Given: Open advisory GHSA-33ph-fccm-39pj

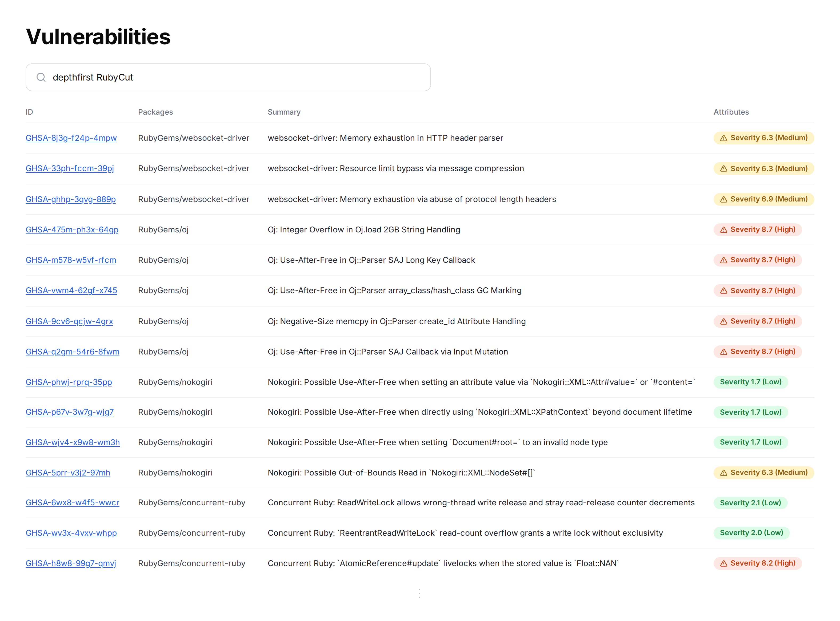Looking at the screenshot, I should [x=70, y=168].
